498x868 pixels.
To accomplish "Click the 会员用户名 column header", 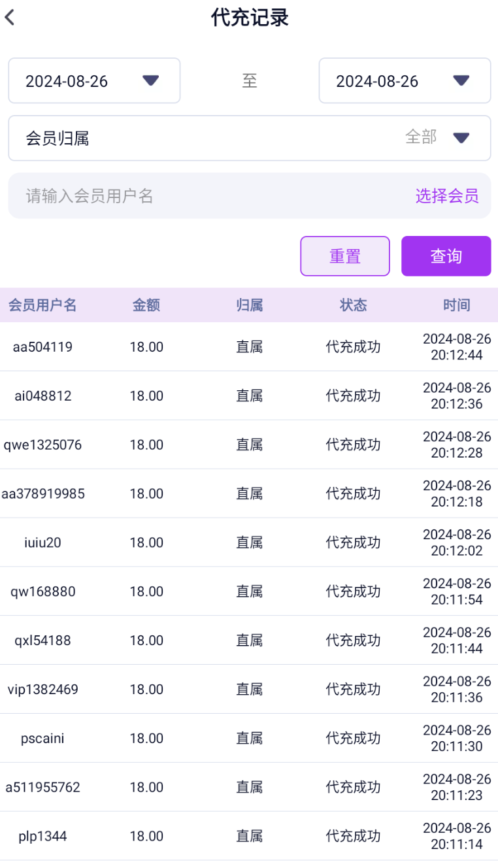I will pyautogui.click(x=42, y=305).
